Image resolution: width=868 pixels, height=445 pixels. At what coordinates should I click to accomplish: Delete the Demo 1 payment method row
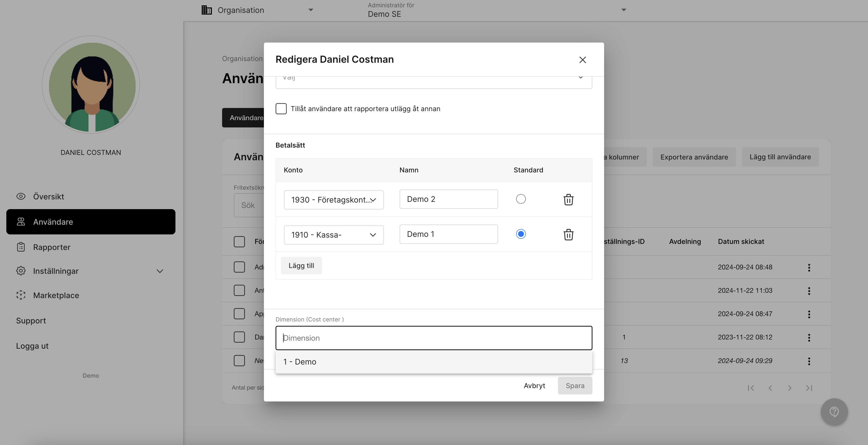(568, 234)
